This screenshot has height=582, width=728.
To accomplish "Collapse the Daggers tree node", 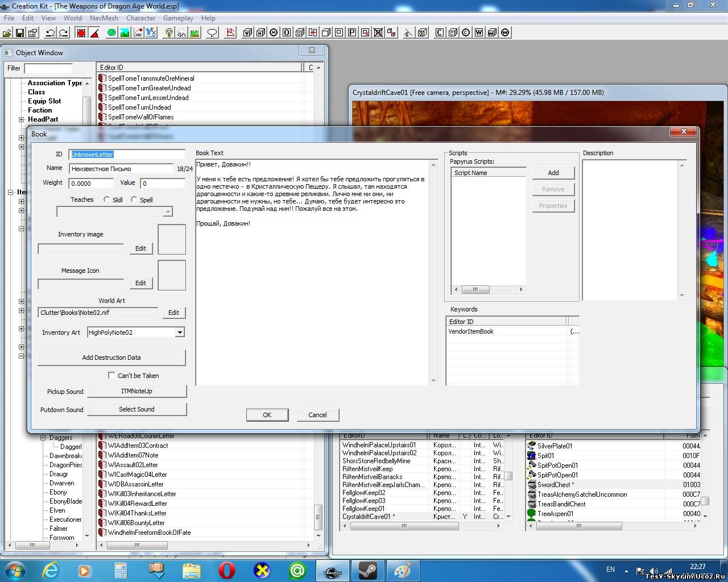I will [43, 438].
